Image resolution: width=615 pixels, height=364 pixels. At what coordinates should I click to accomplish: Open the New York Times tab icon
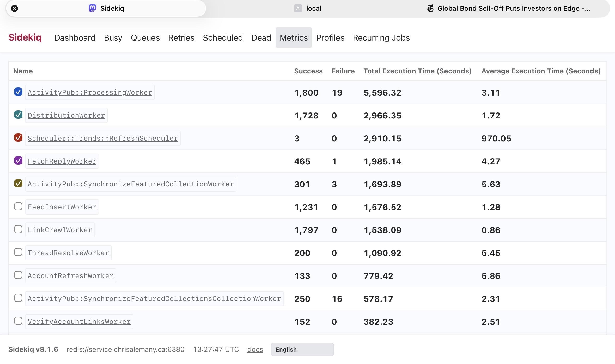click(x=430, y=8)
